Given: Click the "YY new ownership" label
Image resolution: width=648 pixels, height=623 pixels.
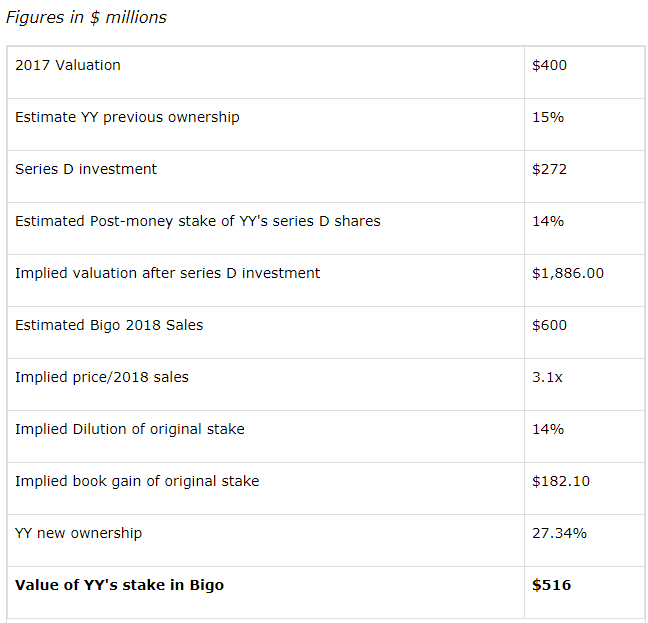Looking at the screenshot, I should [78, 533].
